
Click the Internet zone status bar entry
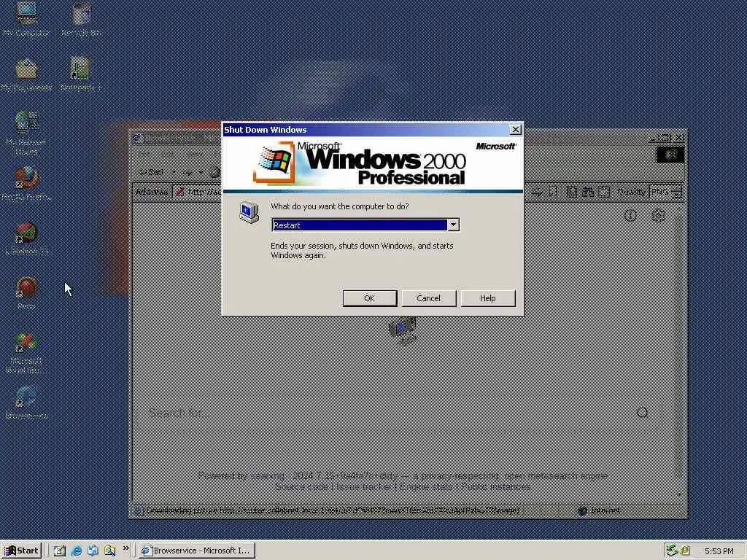[600, 511]
